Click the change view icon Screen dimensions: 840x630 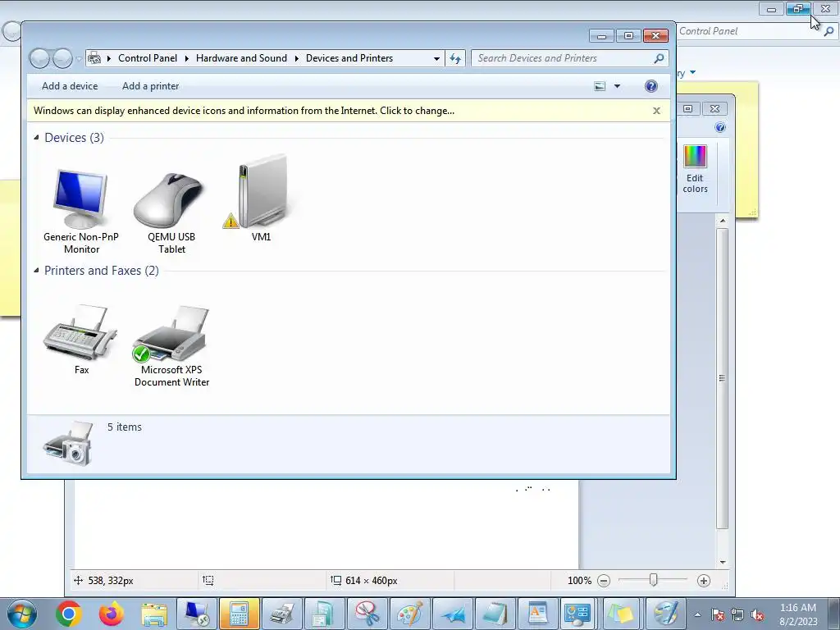(x=600, y=86)
